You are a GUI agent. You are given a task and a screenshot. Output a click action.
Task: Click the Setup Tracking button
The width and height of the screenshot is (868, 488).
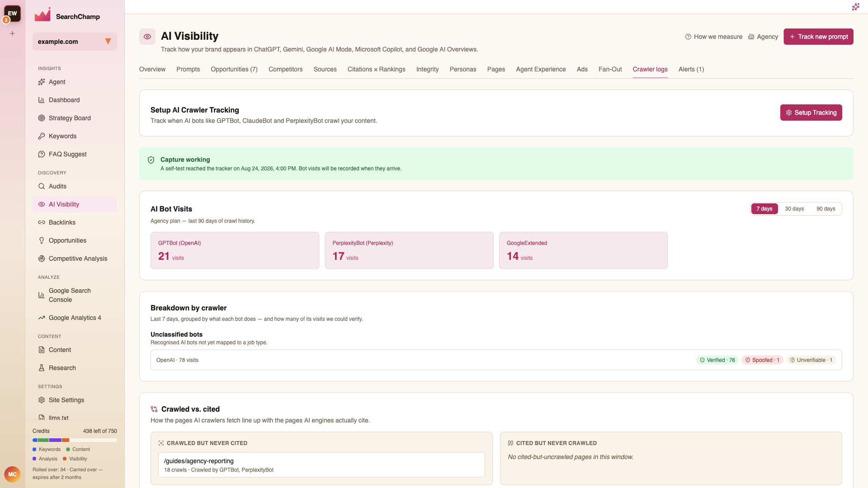811,113
